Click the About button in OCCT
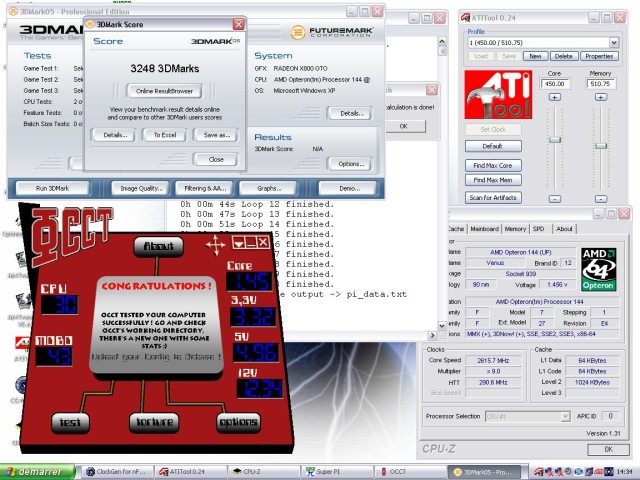The image size is (640, 480). click(158, 247)
